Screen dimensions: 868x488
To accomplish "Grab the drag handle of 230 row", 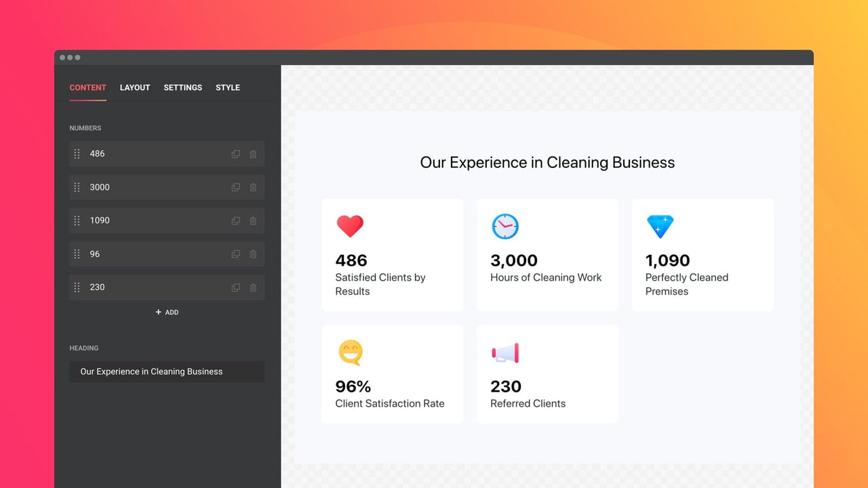I will pyautogui.click(x=77, y=287).
